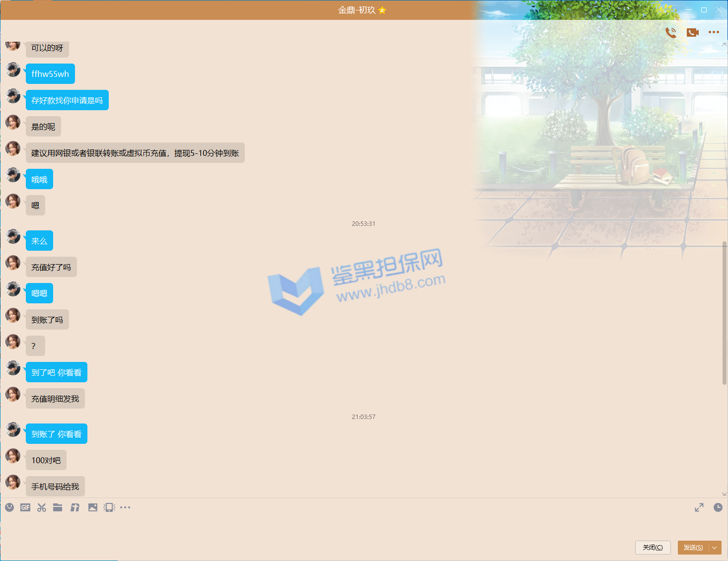Send a window shake with phone icon
The image size is (728, 561).
click(x=109, y=507)
